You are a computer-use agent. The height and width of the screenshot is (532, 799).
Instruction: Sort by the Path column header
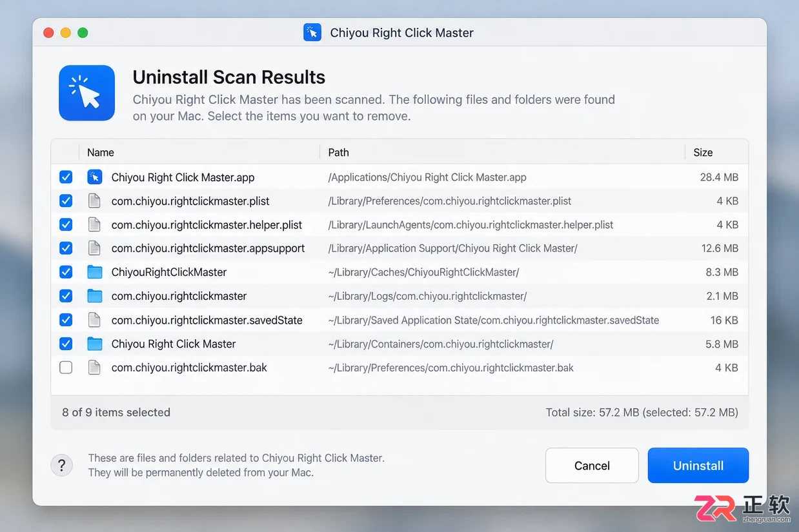(x=338, y=152)
